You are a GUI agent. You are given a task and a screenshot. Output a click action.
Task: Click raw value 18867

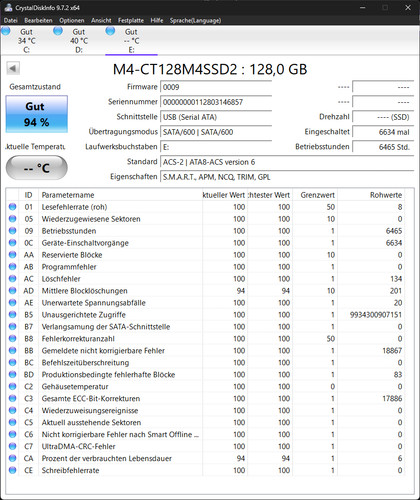coord(392,351)
